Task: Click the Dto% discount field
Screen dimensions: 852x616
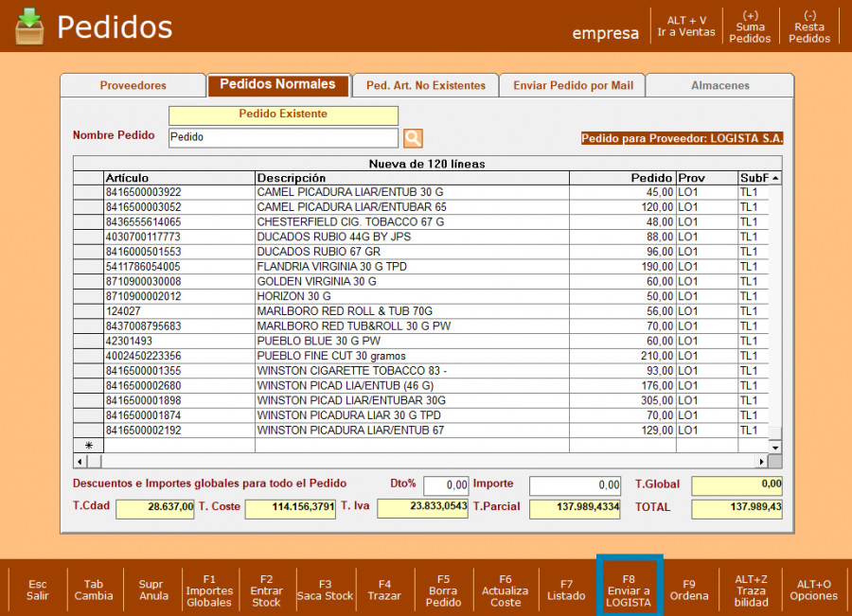Action: coord(446,485)
